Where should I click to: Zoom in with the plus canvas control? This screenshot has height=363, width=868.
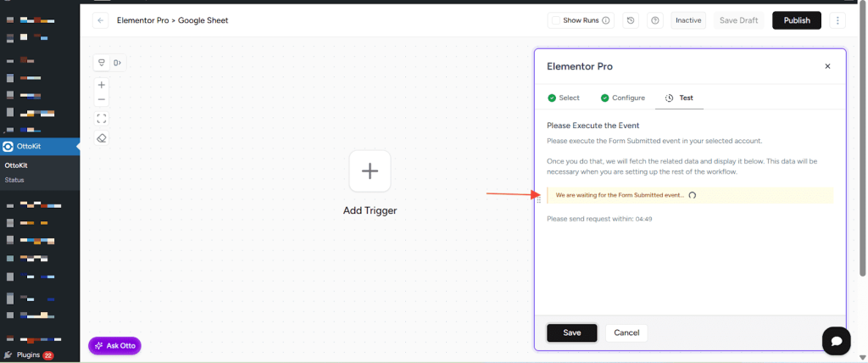[102, 85]
